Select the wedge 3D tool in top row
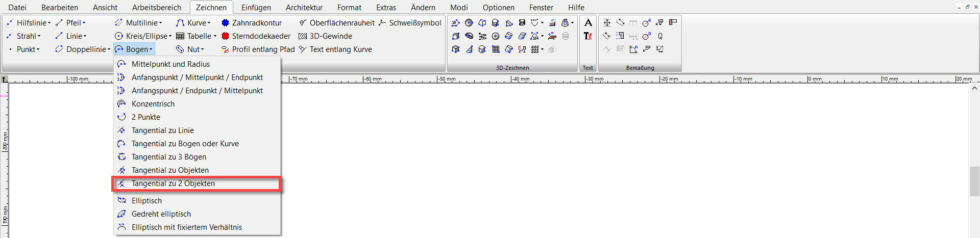Screen dimensions: 980x238 click(509, 22)
